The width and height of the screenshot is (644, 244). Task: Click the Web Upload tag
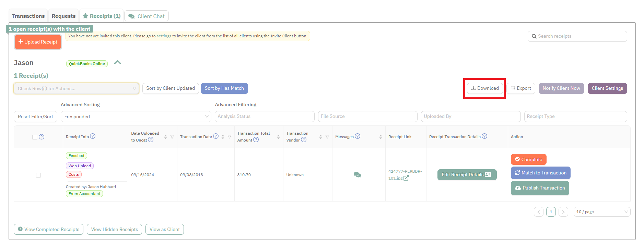pyautogui.click(x=80, y=166)
